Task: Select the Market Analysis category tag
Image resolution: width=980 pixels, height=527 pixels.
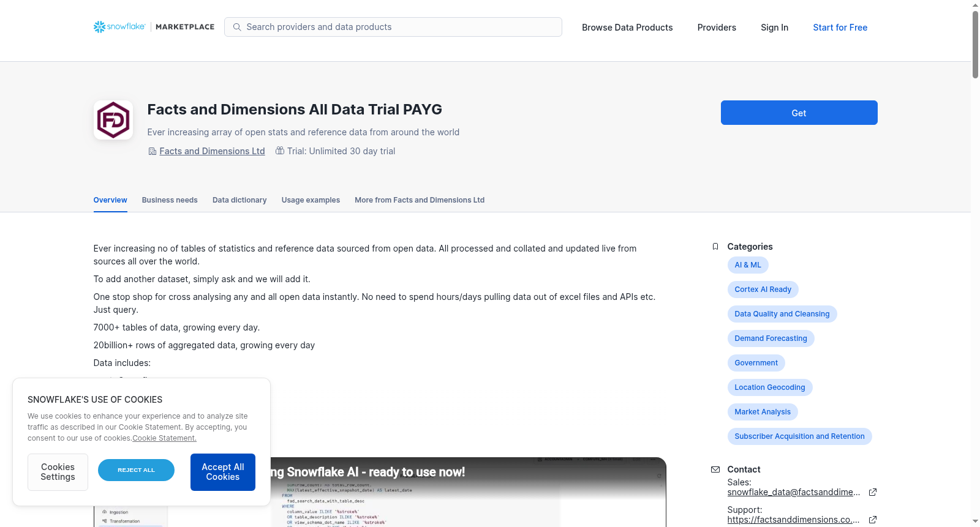Action: tap(763, 412)
